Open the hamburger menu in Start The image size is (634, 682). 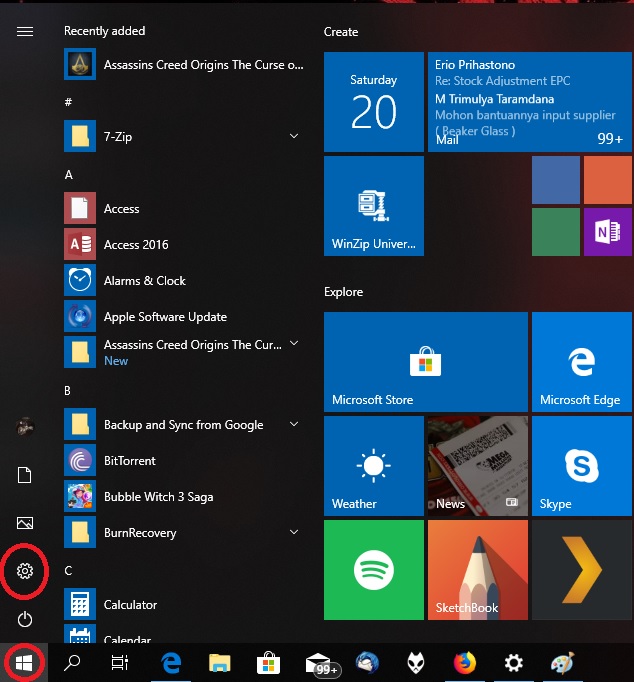(25, 32)
